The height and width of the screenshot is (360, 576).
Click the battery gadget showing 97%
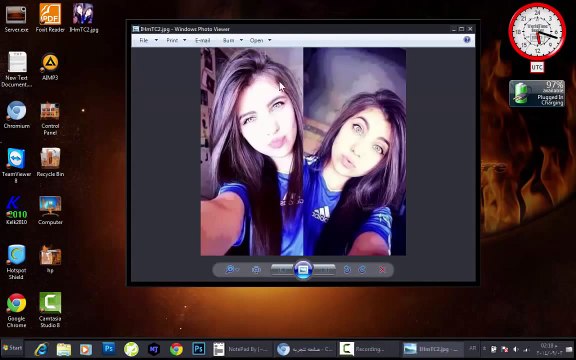pyautogui.click(x=537, y=94)
